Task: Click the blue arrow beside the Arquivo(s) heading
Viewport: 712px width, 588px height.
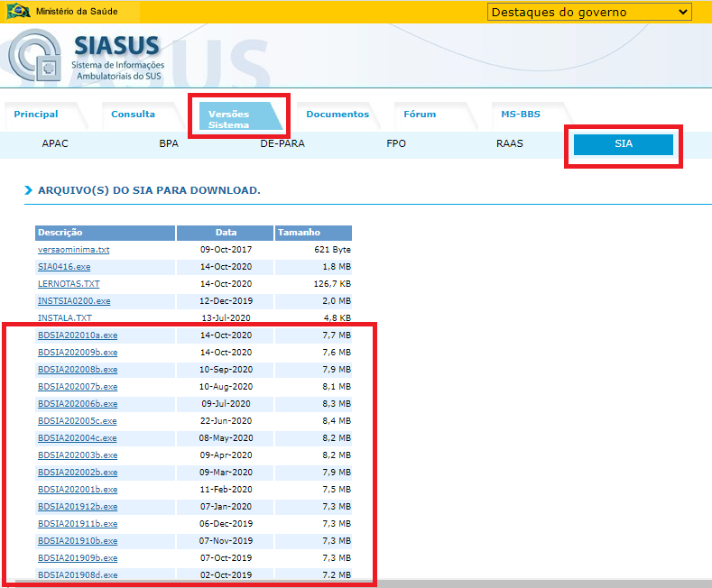Action: point(28,191)
